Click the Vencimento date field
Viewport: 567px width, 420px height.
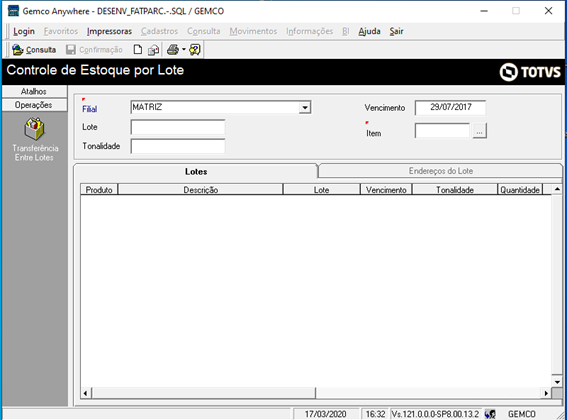450,107
